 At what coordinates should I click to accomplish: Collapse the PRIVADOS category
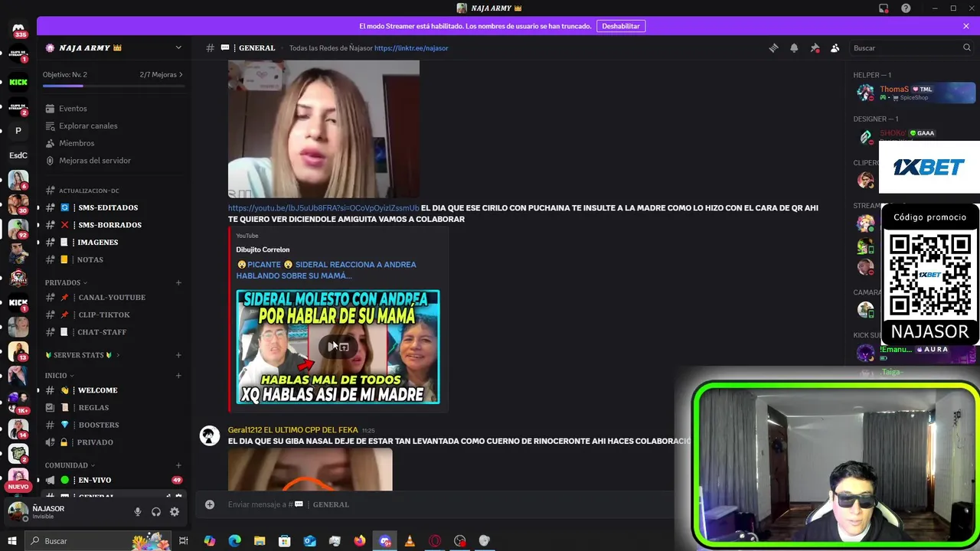[66, 282]
